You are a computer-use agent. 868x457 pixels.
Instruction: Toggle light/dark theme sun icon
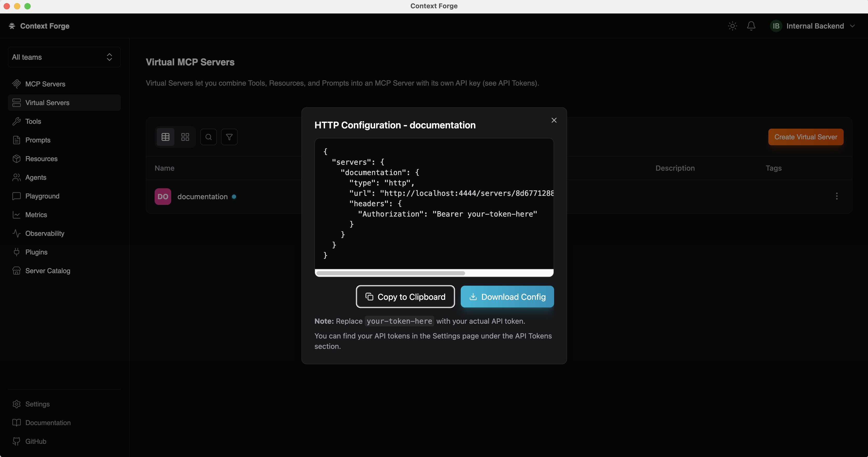(x=732, y=26)
